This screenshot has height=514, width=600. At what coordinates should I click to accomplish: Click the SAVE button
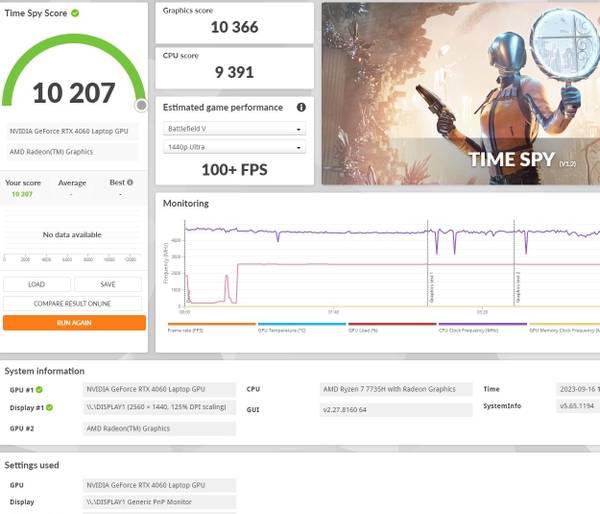click(x=108, y=284)
